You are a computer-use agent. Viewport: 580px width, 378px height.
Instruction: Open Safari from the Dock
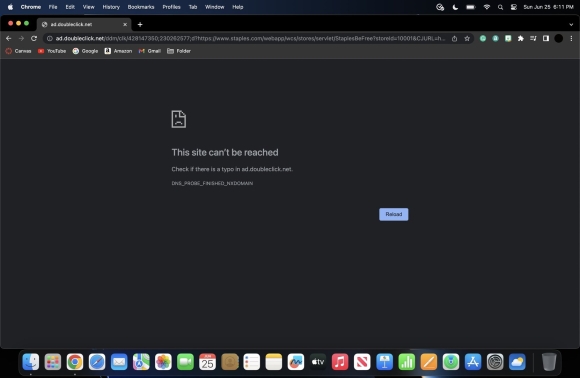coord(97,362)
